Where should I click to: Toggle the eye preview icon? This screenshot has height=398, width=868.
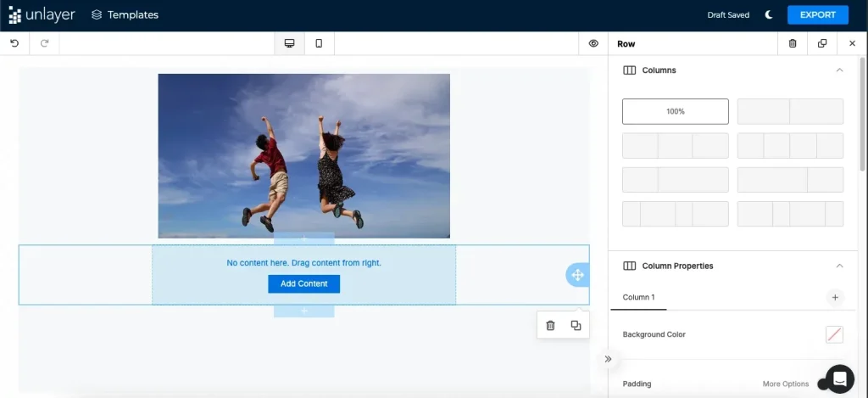click(x=593, y=43)
